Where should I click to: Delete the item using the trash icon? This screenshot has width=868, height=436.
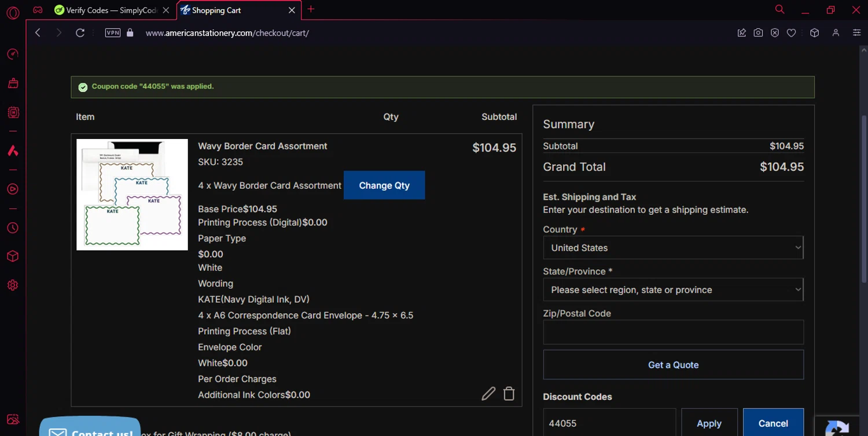(x=509, y=394)
